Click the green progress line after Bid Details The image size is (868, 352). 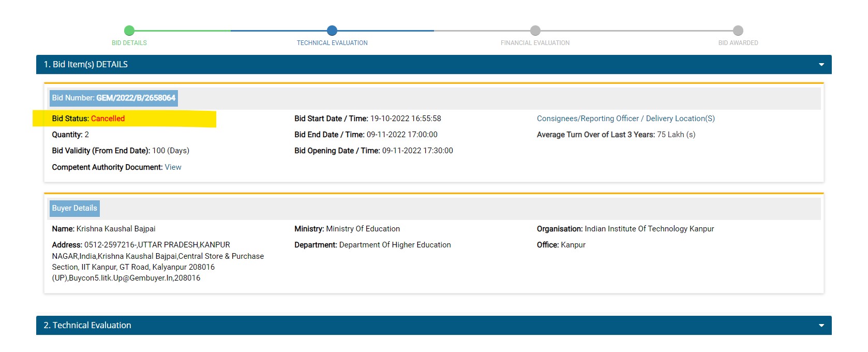pyautogui.click(x=181, y=31)
